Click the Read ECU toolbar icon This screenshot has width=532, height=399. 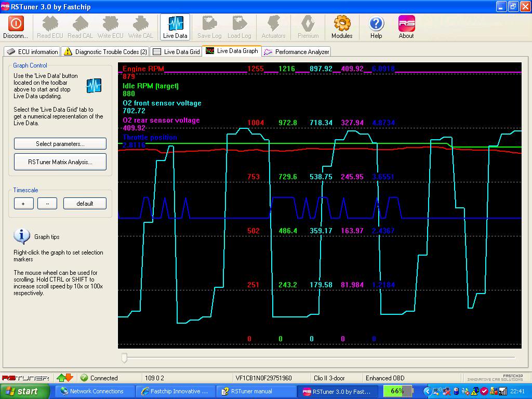(50, 24)
